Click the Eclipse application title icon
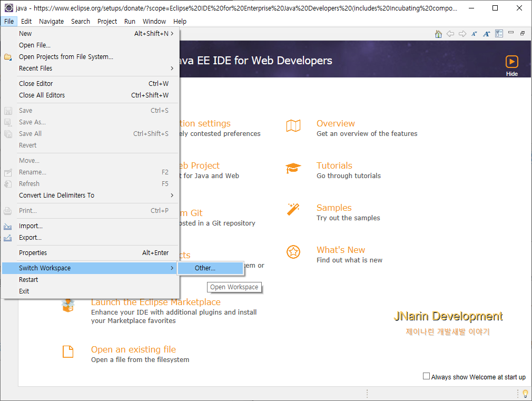Viewport: 532px width, 401px height. click(x=8, y=8)
